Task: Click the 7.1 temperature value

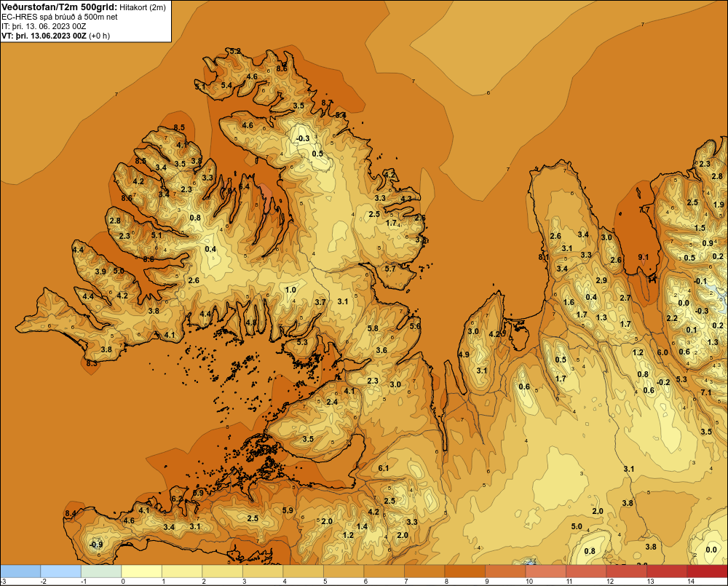Action: point(706,392)
